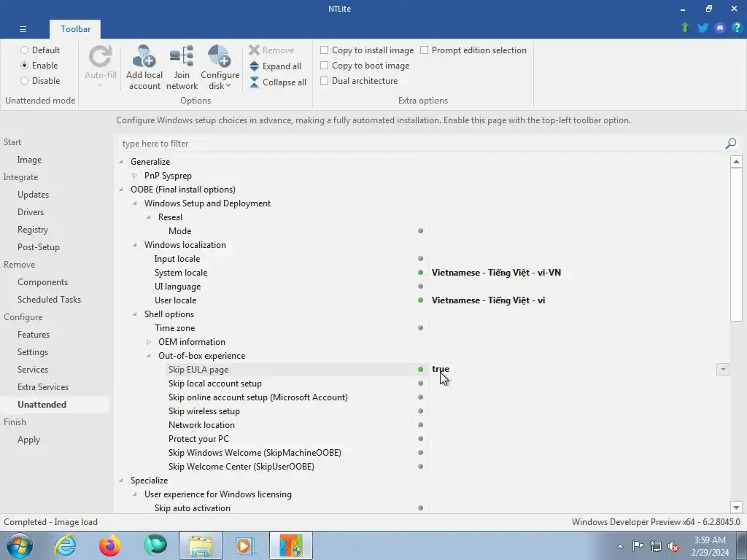Click the Remove toolbar button
The height and width of the screenshot is (560, 747).
(271, 50)
